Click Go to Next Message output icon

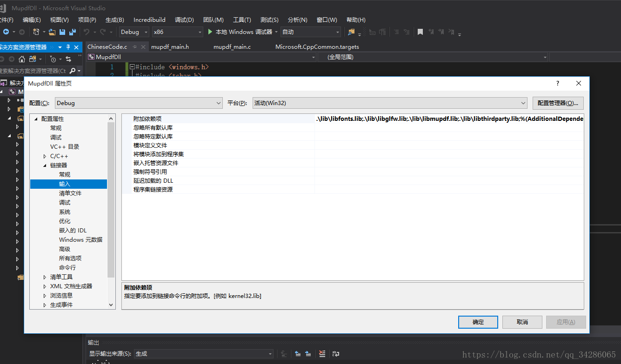(x=308, y=354)
